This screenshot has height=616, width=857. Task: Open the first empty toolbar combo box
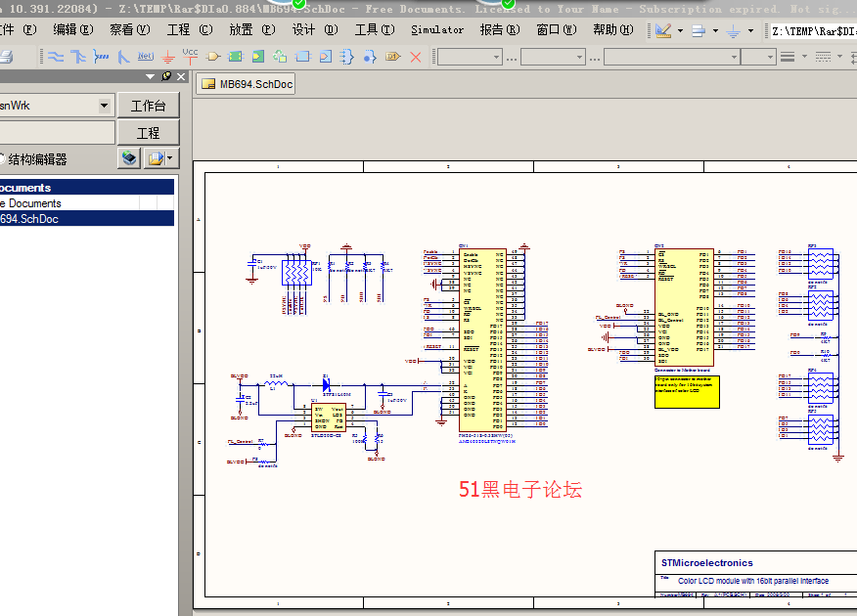(x=470, y=57)
